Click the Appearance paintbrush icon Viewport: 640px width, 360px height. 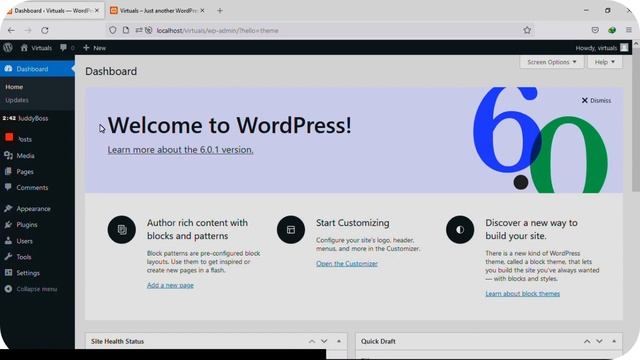pos(9,209)
